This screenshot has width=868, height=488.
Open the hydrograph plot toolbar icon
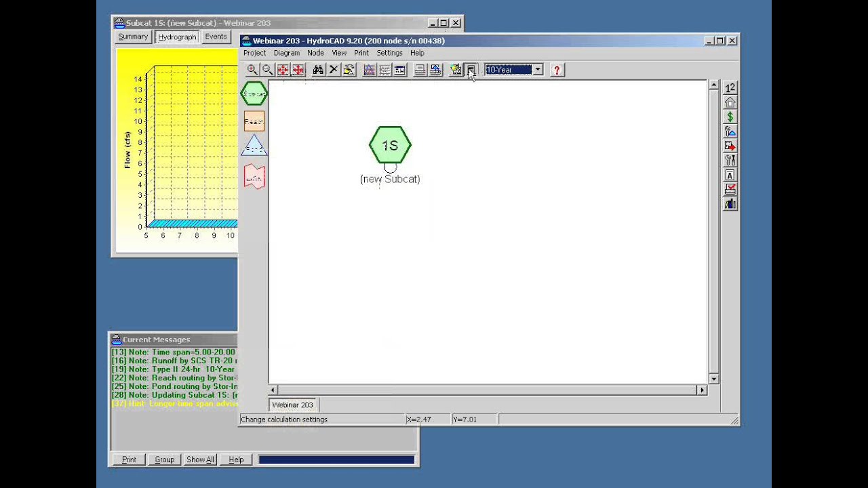(369, 70)
